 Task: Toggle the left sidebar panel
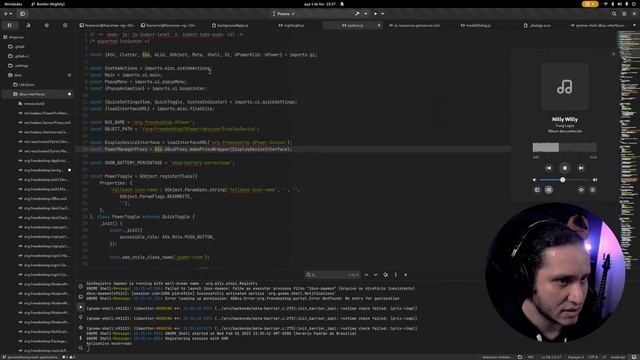click(22, 14)
